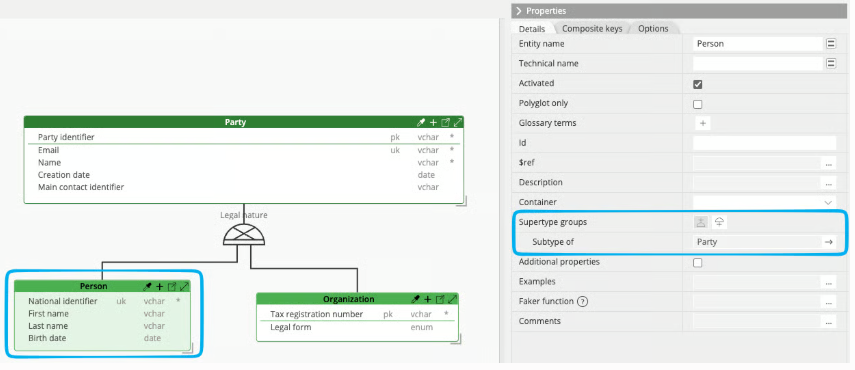
Task: Pin the Organization entity with pin icon
Action: (416, 299)
